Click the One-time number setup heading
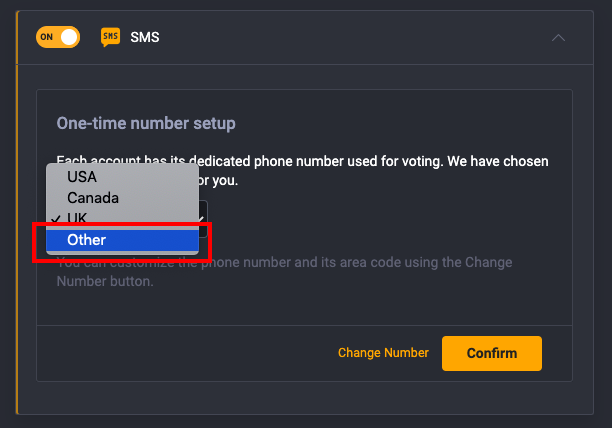 coord(146,123)
